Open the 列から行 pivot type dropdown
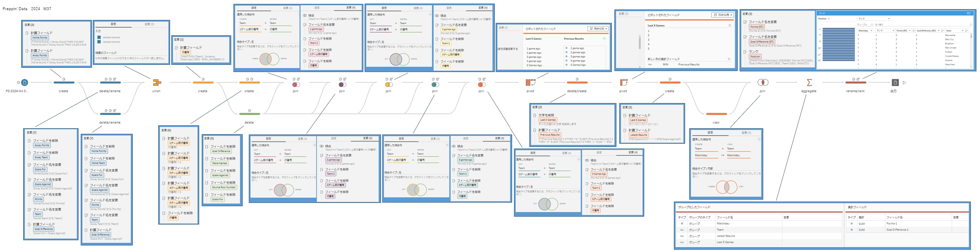Screen dimensions: 980x251 click(x=598, y=28)
